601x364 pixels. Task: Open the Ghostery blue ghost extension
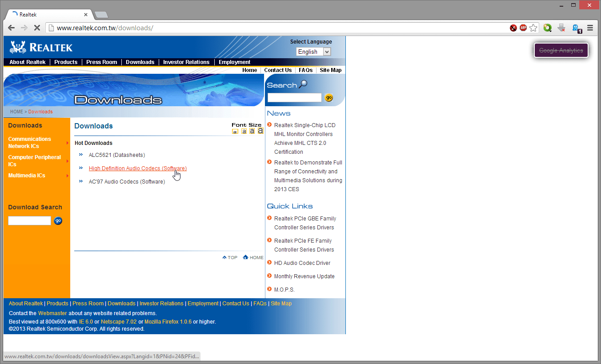(x=577, y=28)
